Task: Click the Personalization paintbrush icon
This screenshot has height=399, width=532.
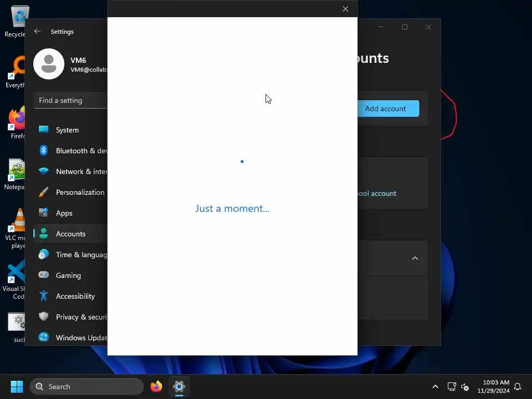Action: click(44, 192)
